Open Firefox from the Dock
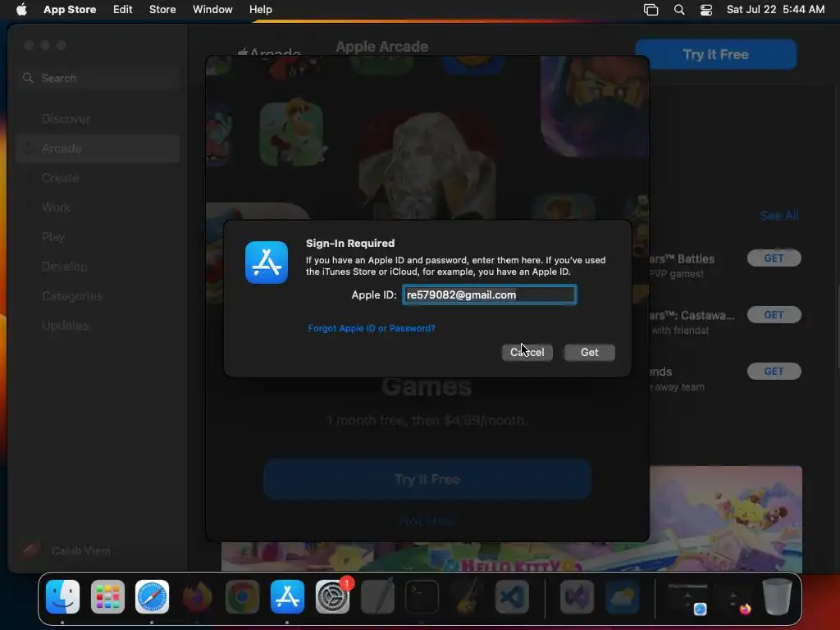The height and width of the screenshot is (630, 840). click(197, 596)
